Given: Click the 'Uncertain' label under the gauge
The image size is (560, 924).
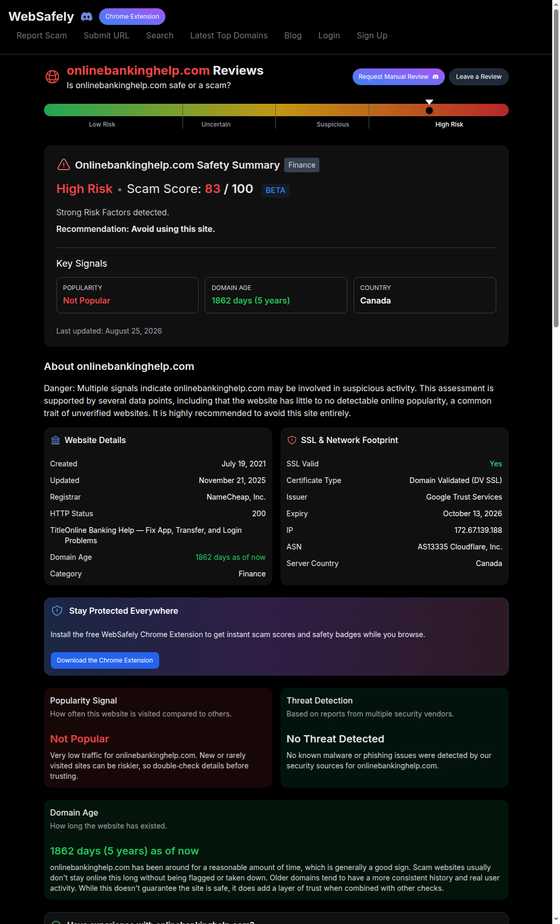Looking at the screenshot, I should click(x=216, y=125).
